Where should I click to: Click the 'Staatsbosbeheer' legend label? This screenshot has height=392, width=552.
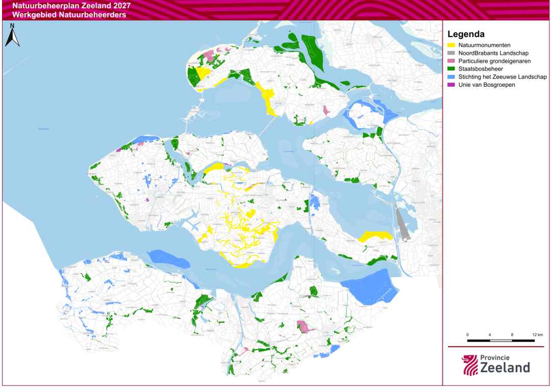point(481,69)
